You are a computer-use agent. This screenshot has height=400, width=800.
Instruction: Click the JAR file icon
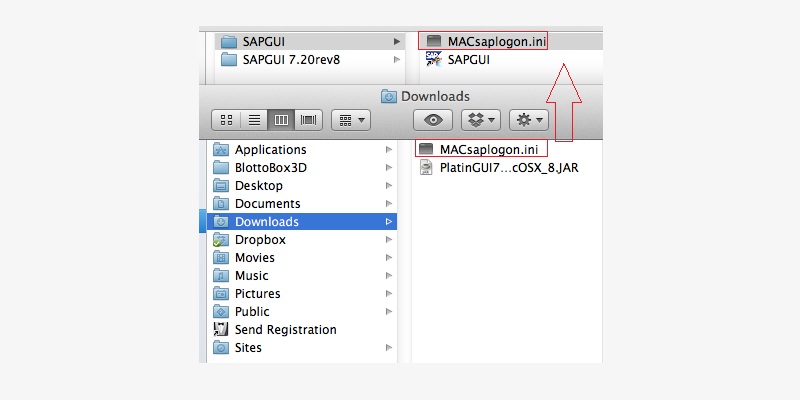tap(426, 167)
